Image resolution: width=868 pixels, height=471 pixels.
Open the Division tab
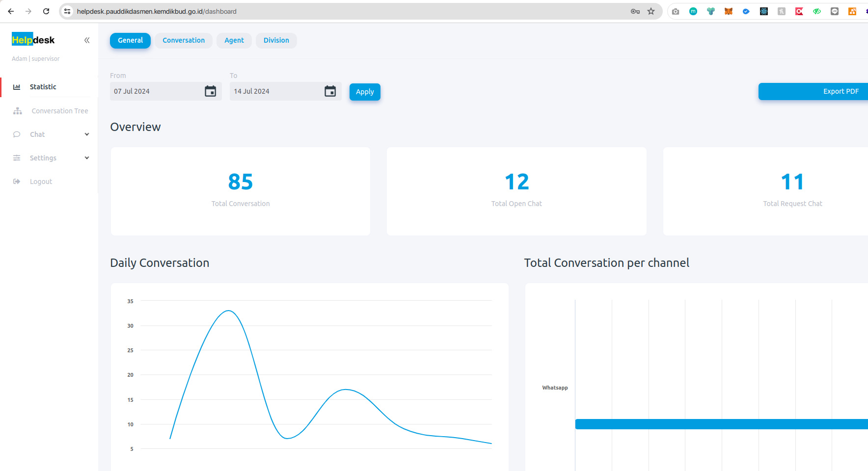tap(276, 40)
